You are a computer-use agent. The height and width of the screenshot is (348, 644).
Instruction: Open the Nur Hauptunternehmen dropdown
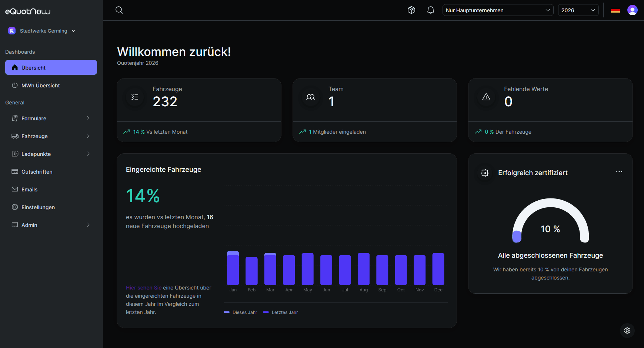pos(498,10)
